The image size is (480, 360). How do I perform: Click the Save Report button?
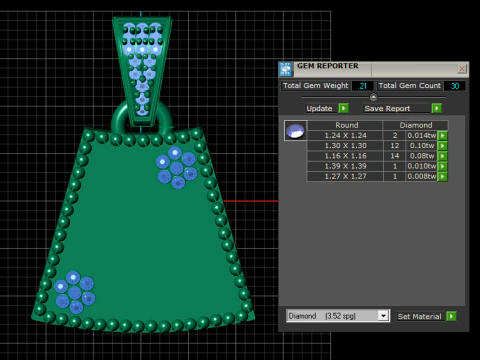point(397,109)
